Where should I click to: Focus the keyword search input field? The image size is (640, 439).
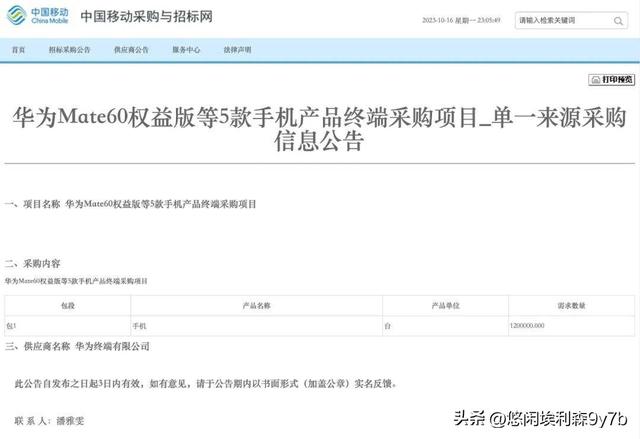pyautogui.click(x=571, y=20)
